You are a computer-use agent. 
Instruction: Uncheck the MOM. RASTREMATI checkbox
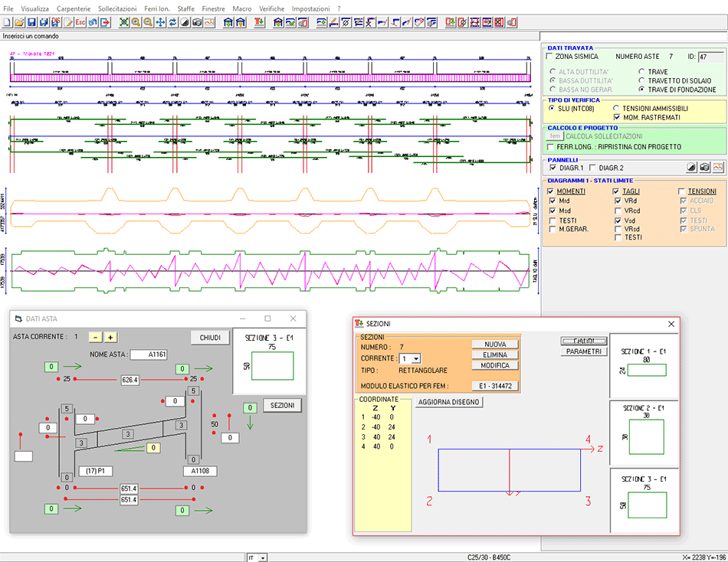(617, 117)
